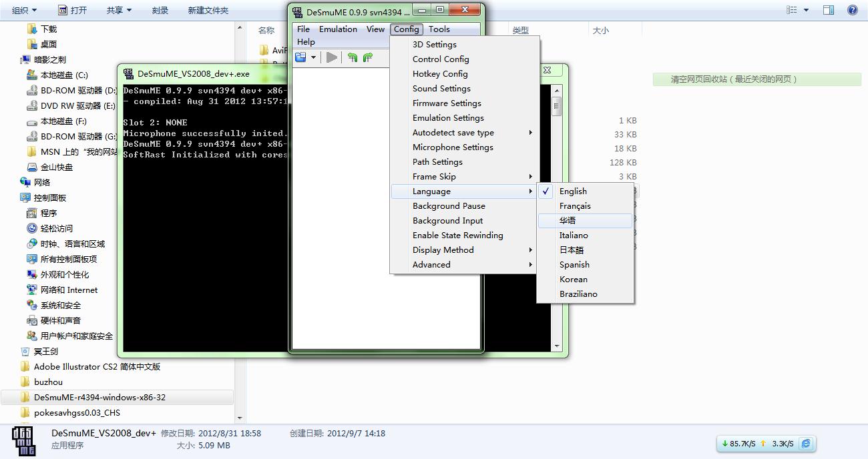Click the 打开 open button in Explorer
868x459 pixels.
pyautogui.click(x=73, y=10)
